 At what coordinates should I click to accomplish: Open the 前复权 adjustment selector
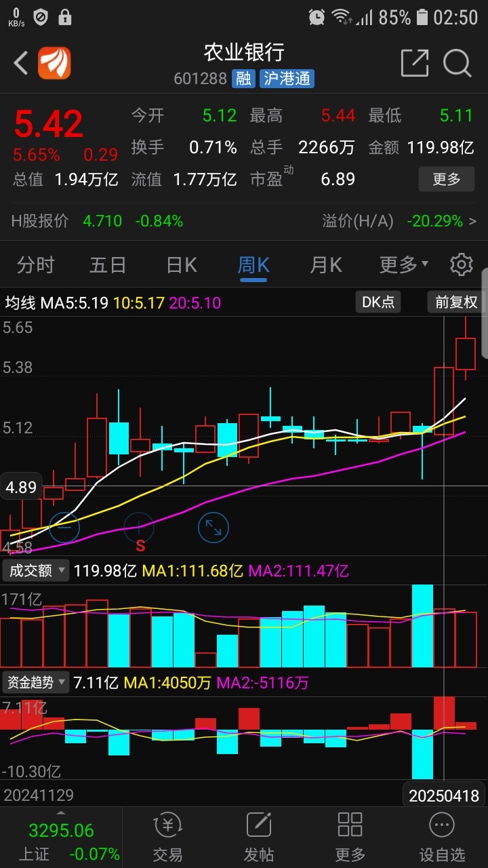point(456,302)
